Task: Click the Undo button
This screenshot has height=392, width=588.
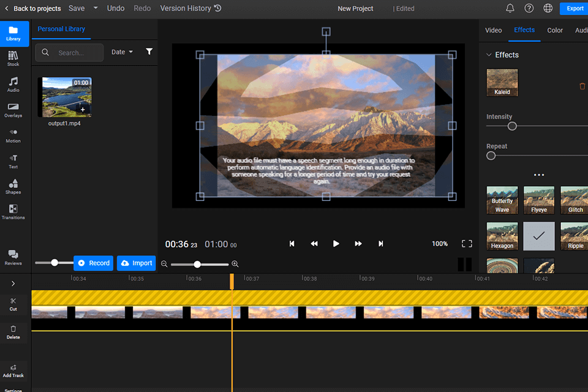Action: [x=116, y=8]
